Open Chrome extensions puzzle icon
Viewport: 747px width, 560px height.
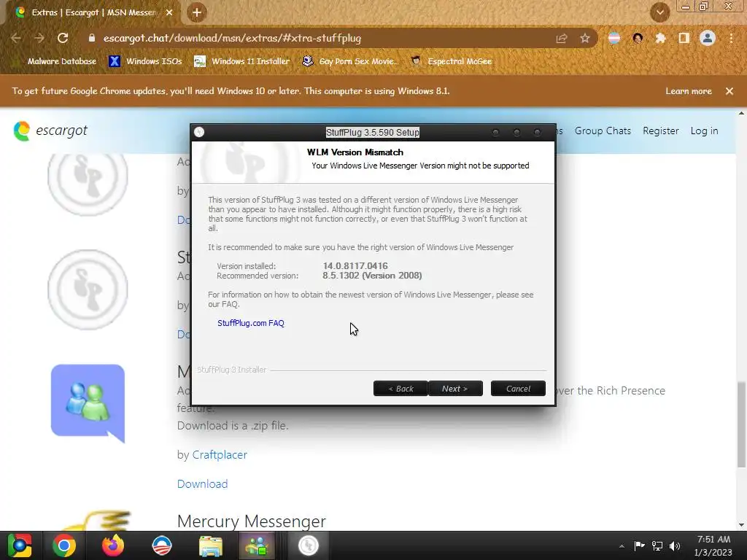(x=660, y=38)
